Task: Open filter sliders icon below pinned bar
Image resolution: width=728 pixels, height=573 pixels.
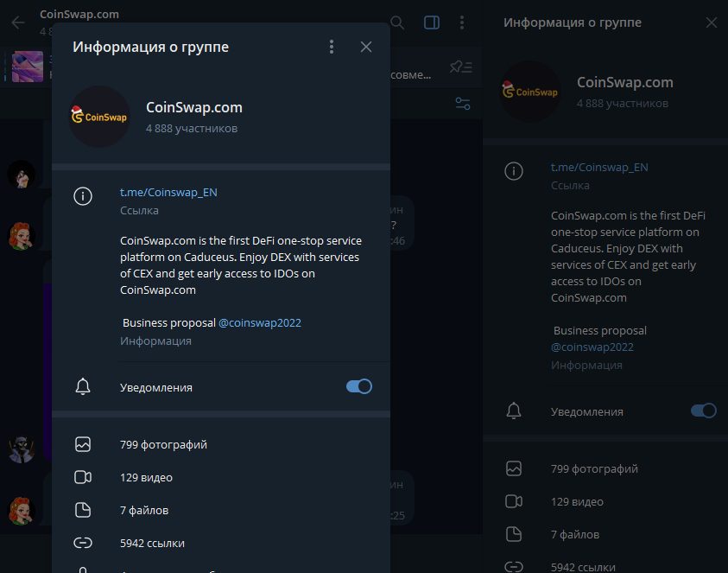Action: tap(463, 103)
